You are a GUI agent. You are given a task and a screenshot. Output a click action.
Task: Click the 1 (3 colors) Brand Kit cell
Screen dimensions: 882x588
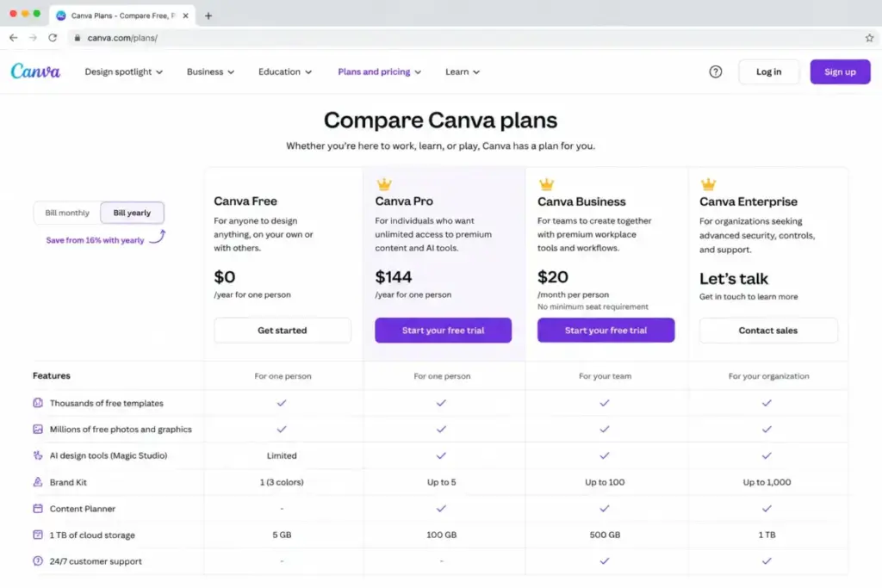(282, 482)
